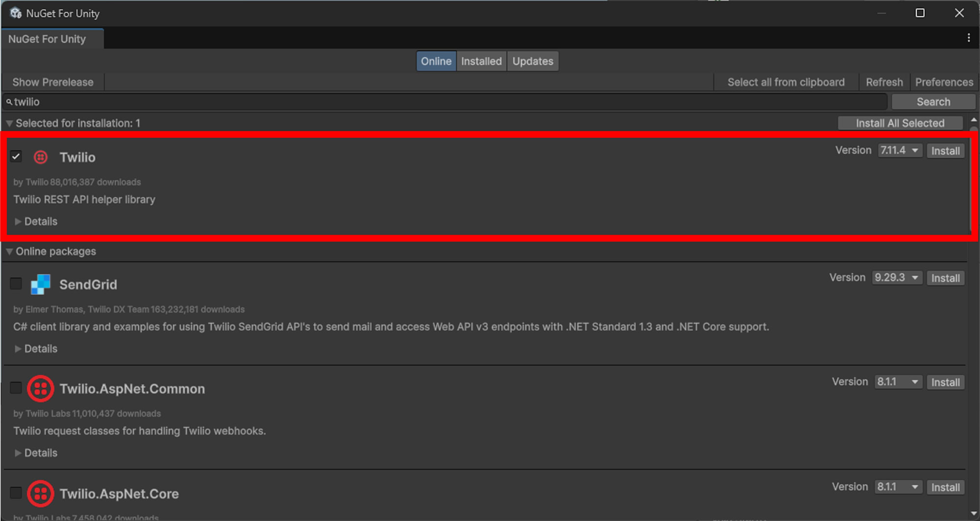Click the SendGrid package title
This screenshot has height=521, width=980.
pos(88,284)
